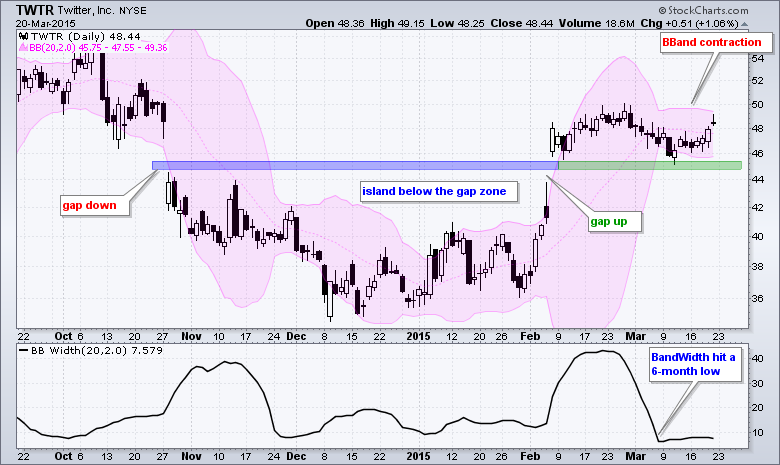Click the 36 label on the price axis

click(x=758, y=299)
